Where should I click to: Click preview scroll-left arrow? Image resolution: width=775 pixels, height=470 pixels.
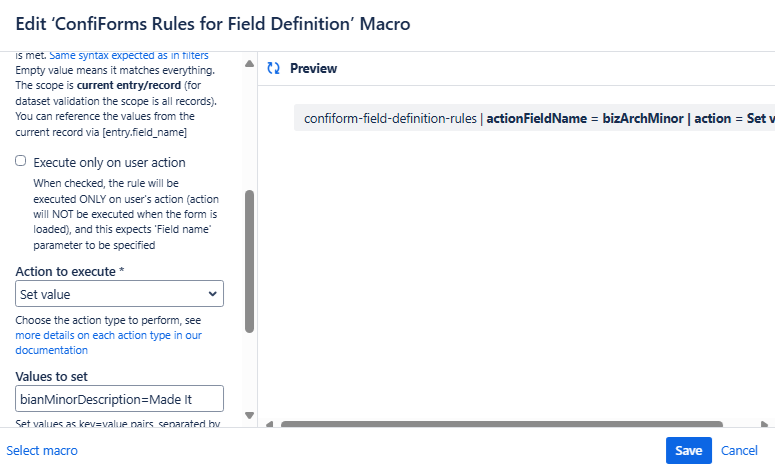(x=269, y=424)
